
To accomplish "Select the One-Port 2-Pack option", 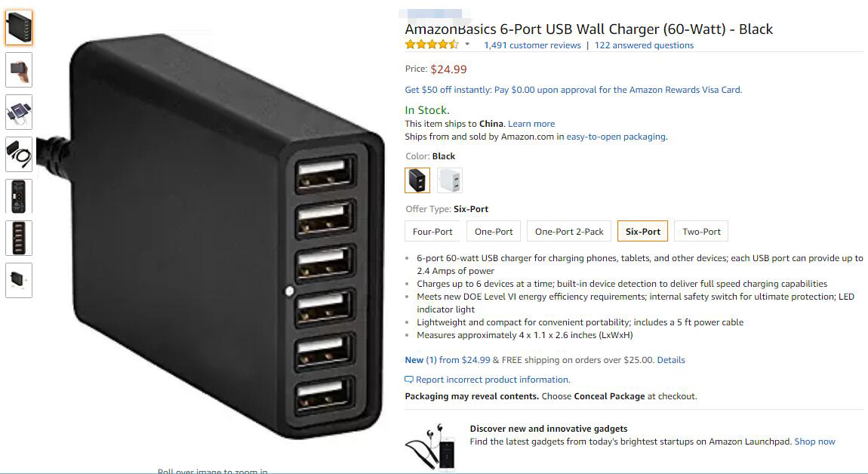I will pos(569,232).
